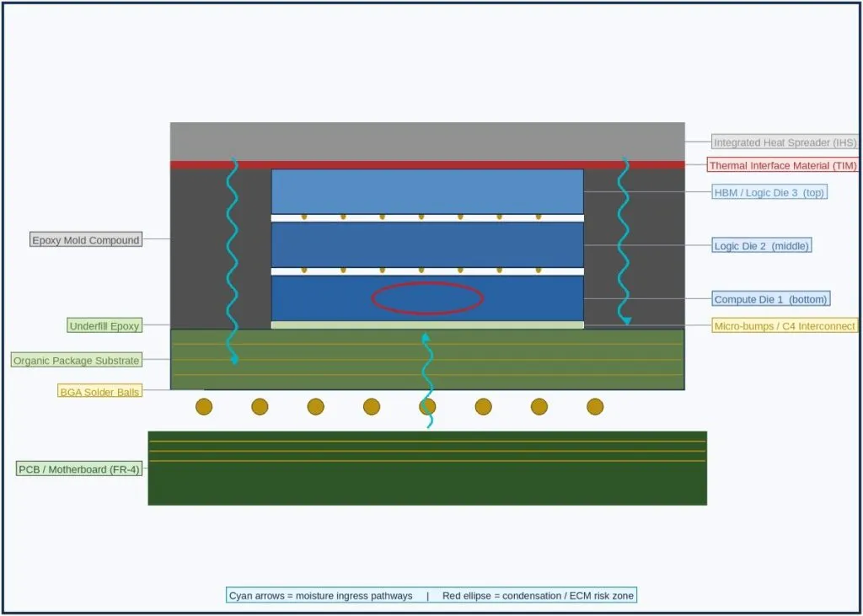Click the Thermal Interface Material (TIM) label
The height and width of the screenshot is (616, 863).
pyautogui.click(x=783, y=165)
